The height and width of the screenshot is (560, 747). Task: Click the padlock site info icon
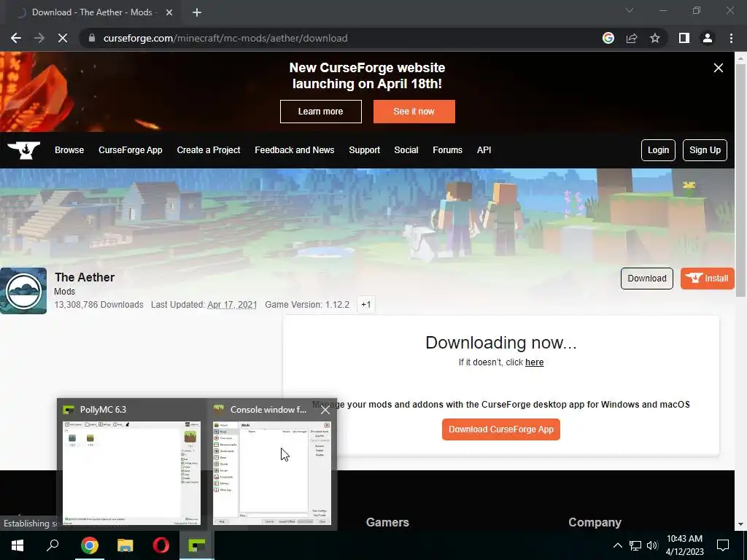pyautogui.click(x=92, y=38)
